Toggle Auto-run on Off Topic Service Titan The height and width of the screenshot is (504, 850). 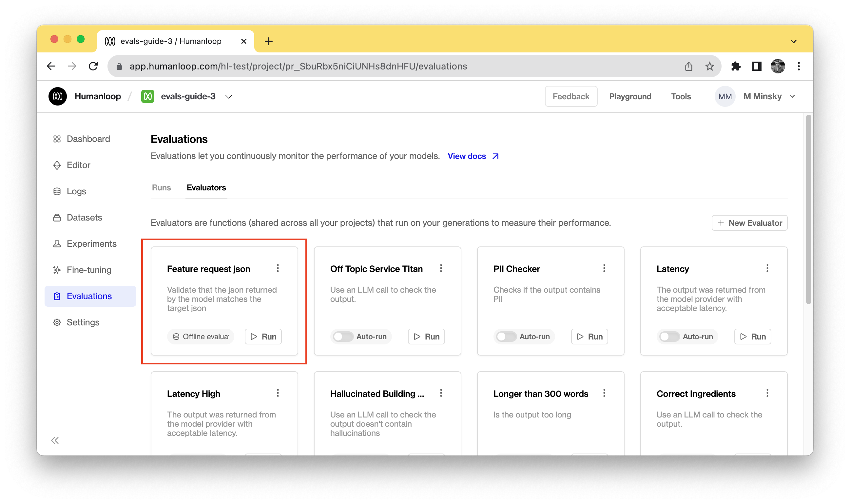point(343,337)
